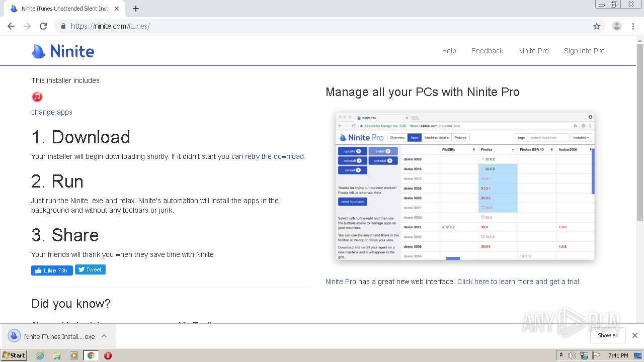The image size is (644, 362).
Task: Click the iTunes app icon
Action: click(x=37, y=97)
